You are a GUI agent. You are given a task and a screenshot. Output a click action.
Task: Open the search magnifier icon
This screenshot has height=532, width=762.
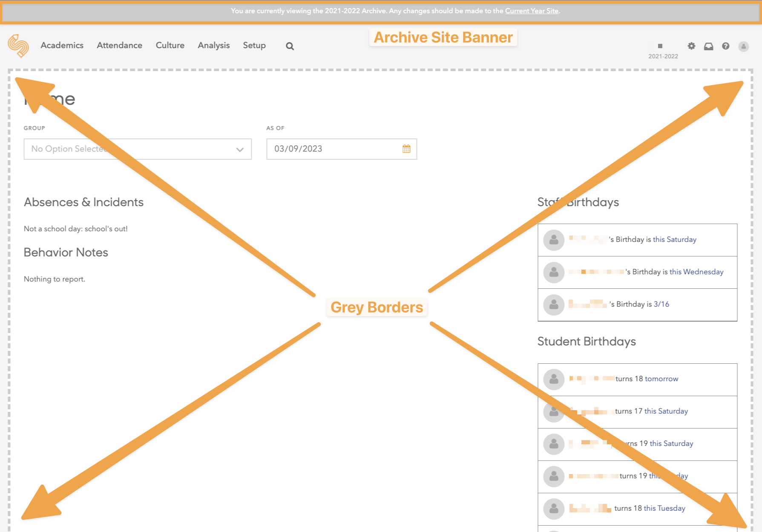click(x=290, y=46)
